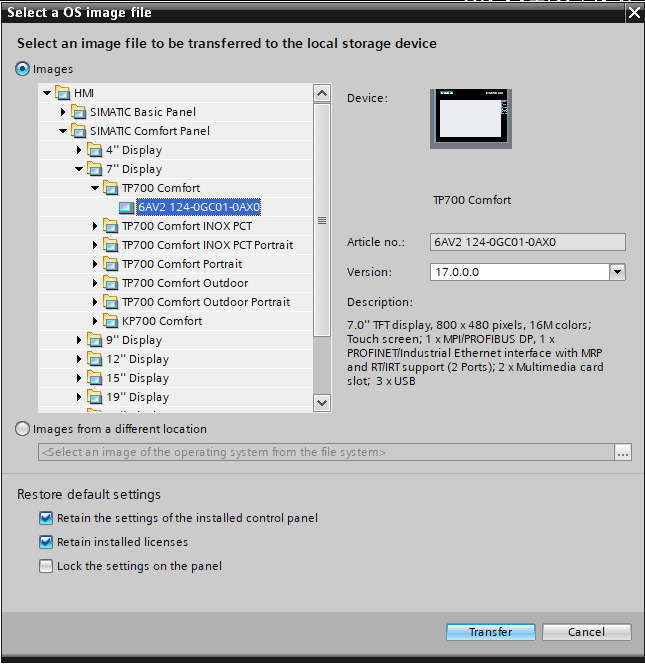This screenshot has height=664, width=645.
Task: Close the Select a OS image file dialog
Action: tap(634, 13)
